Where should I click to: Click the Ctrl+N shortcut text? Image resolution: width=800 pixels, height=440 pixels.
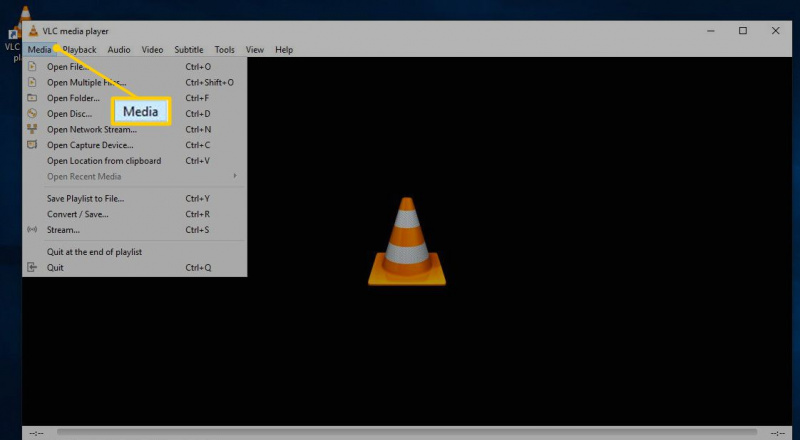click(x=198, y=129)
